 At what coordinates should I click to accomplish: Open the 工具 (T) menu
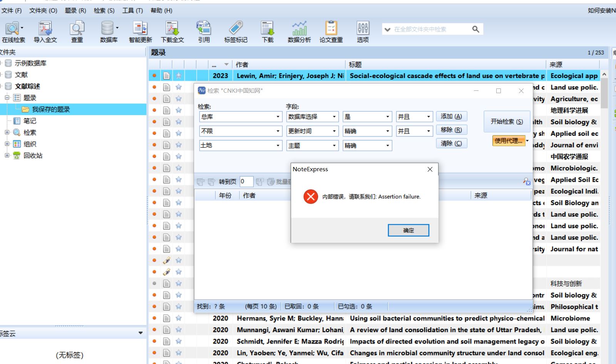[132, 11]
